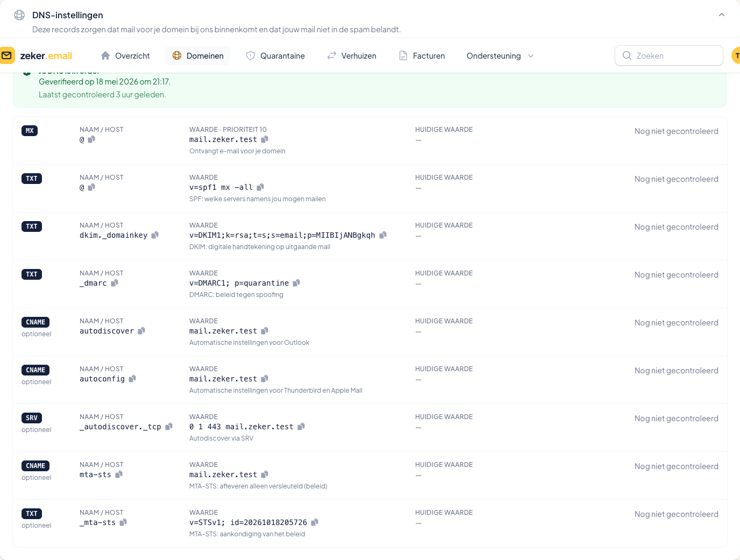Viewport: 740px width, 560px height.
Task: Click 'Nog niet gecontroleerd' in the MX row
Action: pyautogui.click(x=677, y=131)
